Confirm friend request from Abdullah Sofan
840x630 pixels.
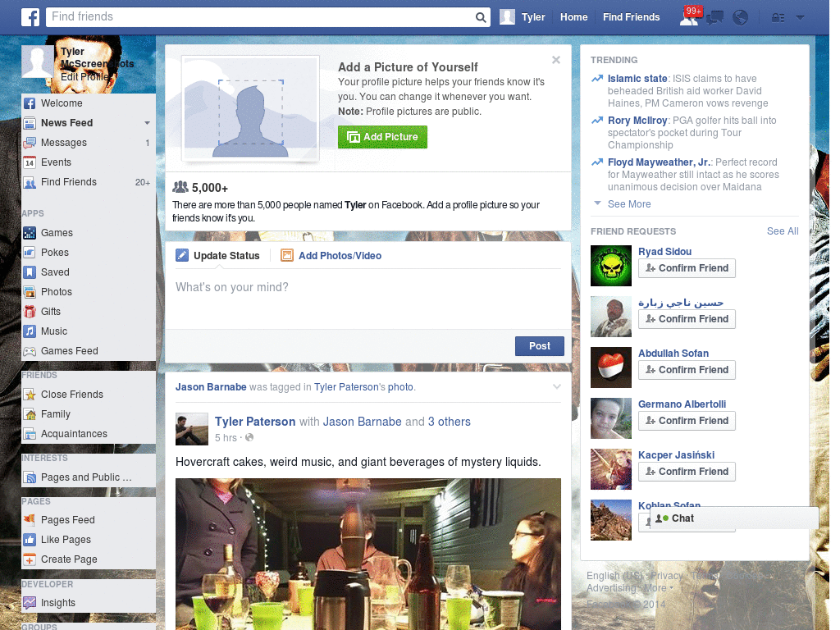pyautogui.click(x=687, y=370)
